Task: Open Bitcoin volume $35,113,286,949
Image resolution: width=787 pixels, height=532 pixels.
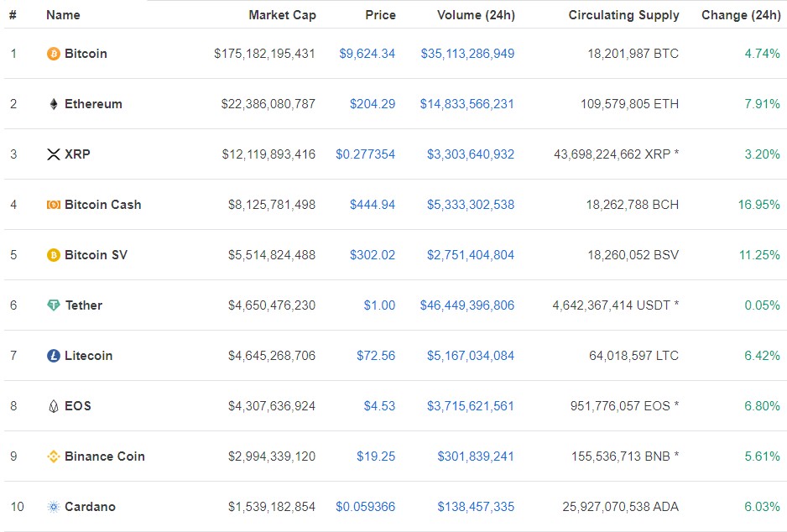Action: [x=468, y=54]
